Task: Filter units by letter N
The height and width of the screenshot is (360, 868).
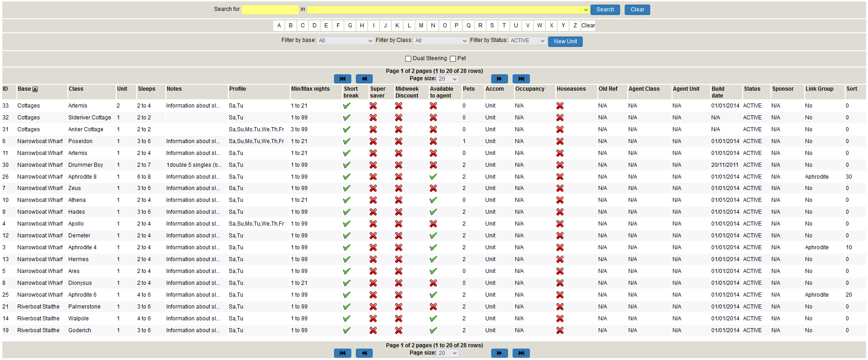Action: 433,26
